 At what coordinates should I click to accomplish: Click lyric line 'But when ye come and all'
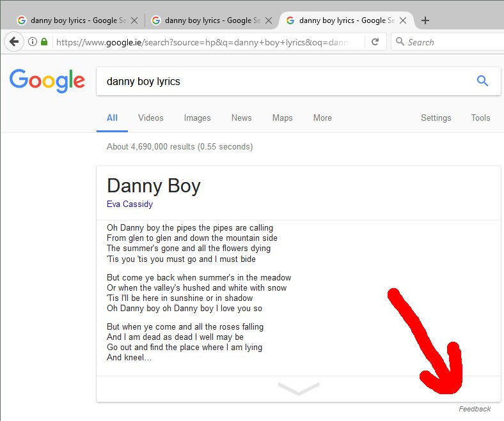(x=185, y=327)
